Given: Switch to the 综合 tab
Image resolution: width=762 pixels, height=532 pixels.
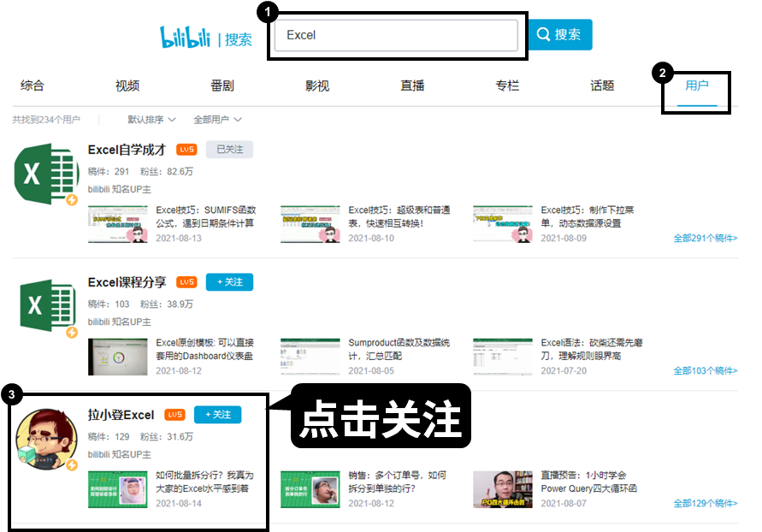Looking at the screenshot, I should [x=32, y=86].
